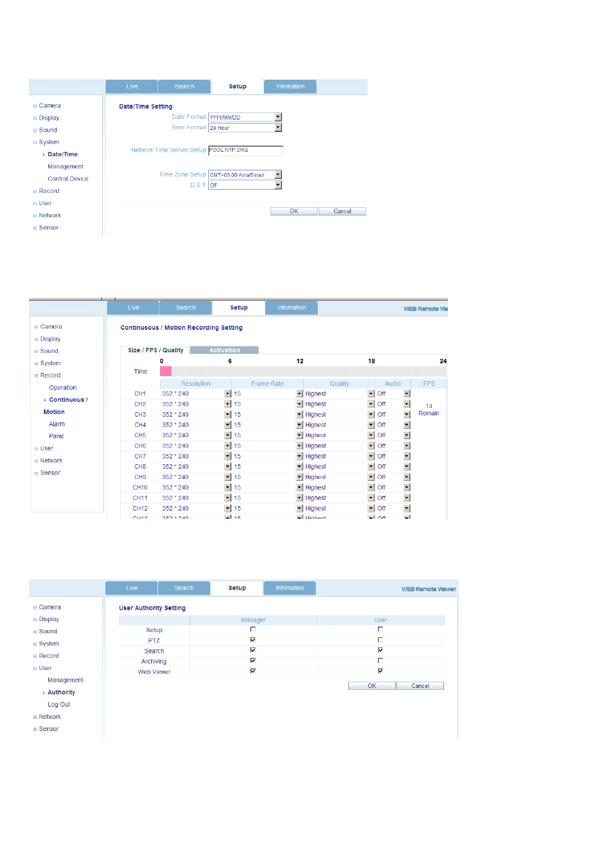Image resolution: width=613 pixels, height=868 pixels.
Task: Select the pink time block on timeline
Action: 166,372
